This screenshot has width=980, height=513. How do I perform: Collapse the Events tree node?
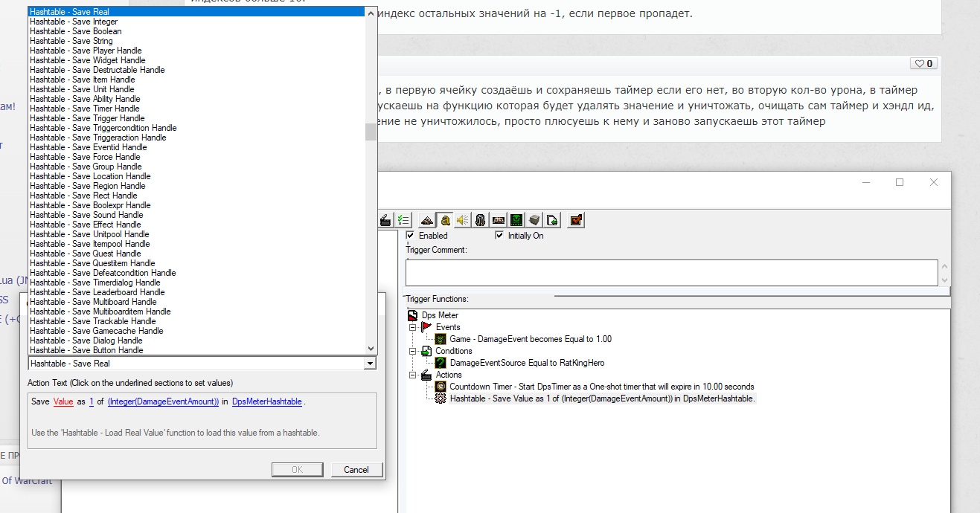coord(413,327)
